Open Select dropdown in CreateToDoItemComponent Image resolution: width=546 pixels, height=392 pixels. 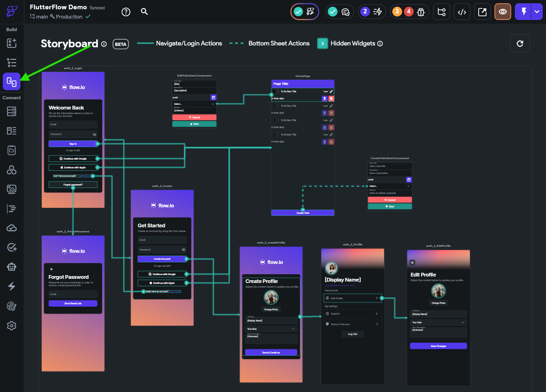390,186
